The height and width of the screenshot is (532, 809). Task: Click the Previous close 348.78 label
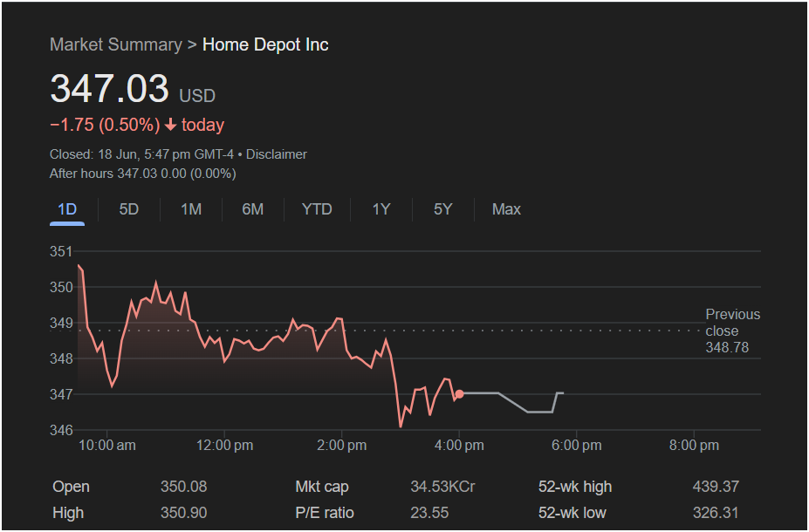coord(733,331)
